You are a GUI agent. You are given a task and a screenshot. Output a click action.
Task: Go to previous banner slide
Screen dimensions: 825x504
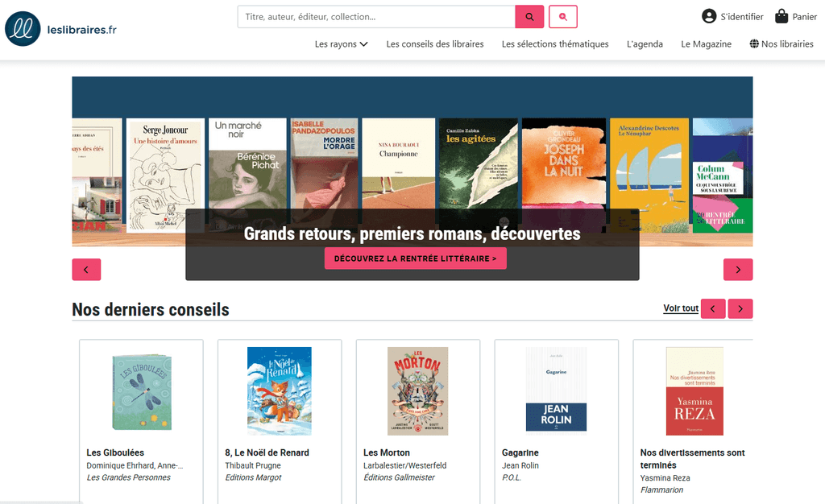[x=86, y=270]
